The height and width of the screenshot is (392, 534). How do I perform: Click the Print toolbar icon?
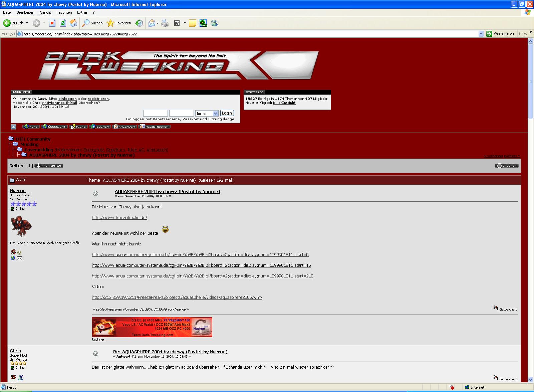(165, 23)
